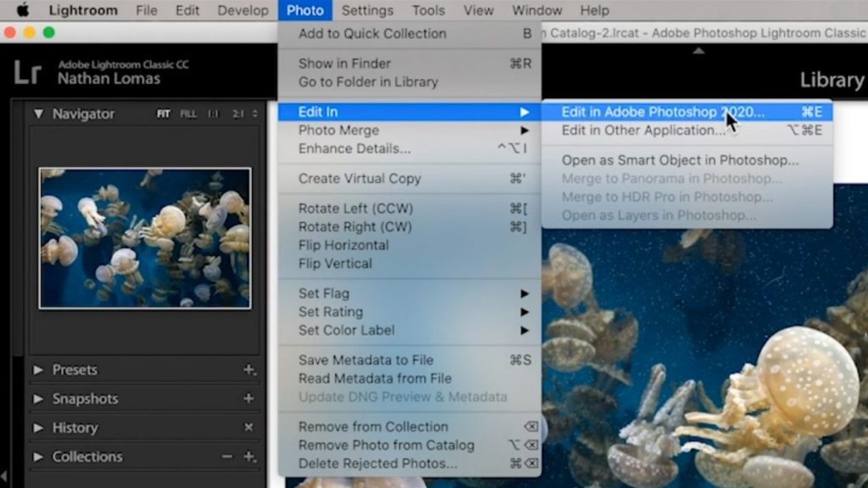Choose Read Metadata from File

[409, 379]
